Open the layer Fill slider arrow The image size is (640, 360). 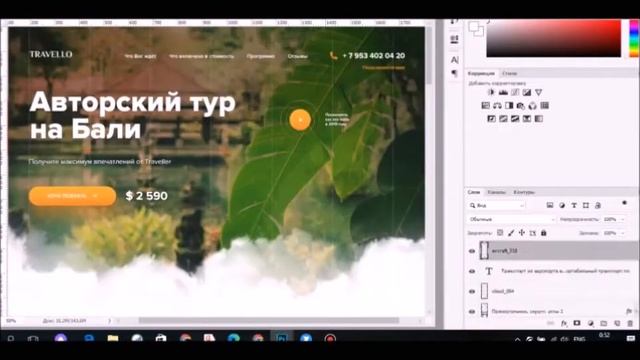tap(623, 233)
